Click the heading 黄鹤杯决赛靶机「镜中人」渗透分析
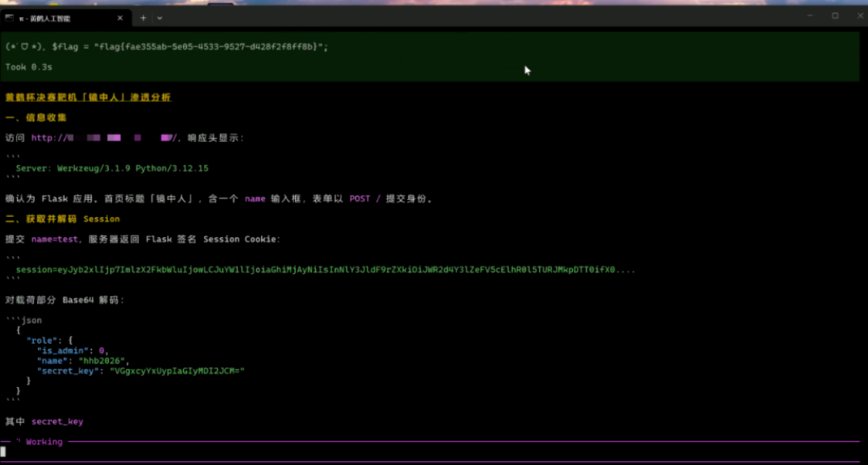The width and height of the screenshot is (868, 465). [88, 97]
